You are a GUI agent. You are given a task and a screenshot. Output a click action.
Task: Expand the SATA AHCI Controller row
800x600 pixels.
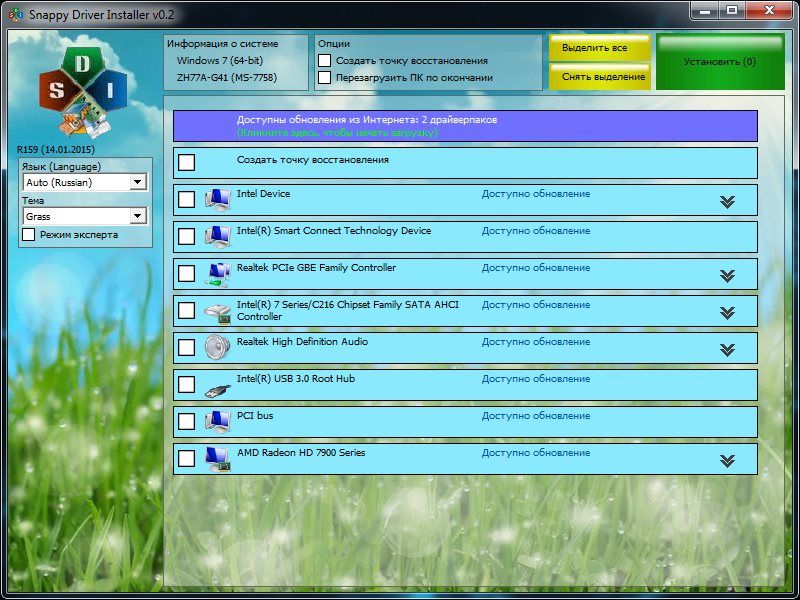tap(728, 313)
